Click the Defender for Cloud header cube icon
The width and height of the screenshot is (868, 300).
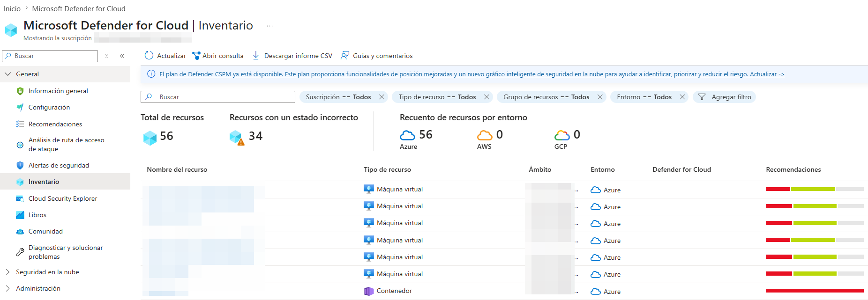[11, 30]
